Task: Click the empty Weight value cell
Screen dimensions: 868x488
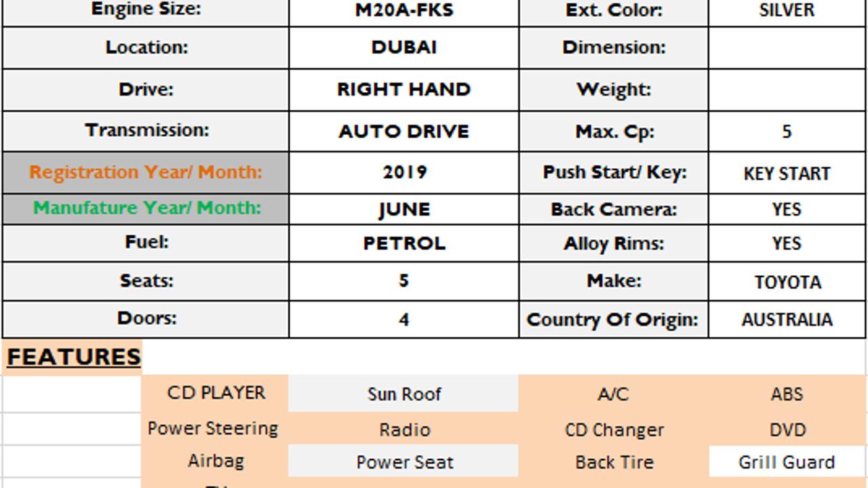Action: click(x=787, y=90)
